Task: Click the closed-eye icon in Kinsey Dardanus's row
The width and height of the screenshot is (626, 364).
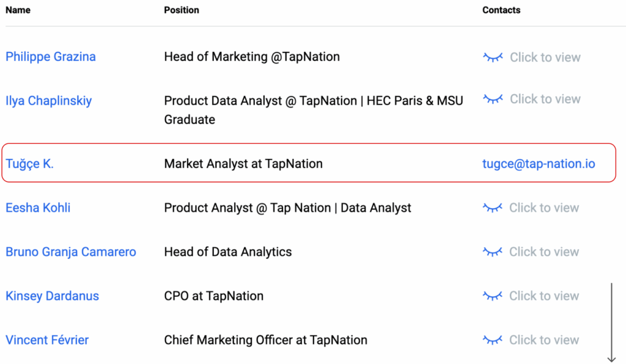Action: 493,296
